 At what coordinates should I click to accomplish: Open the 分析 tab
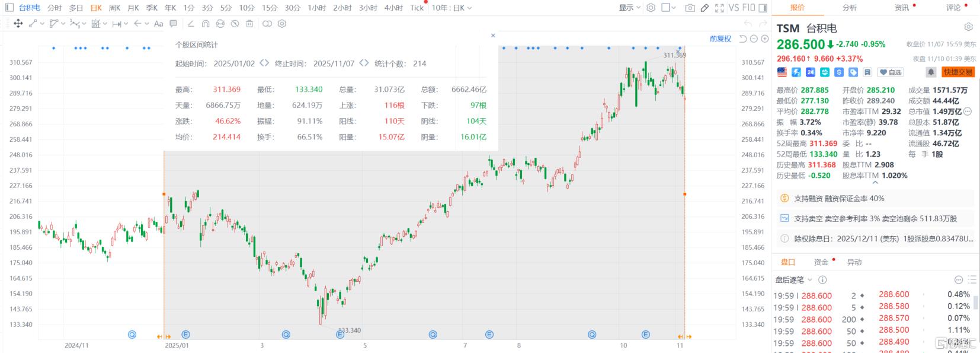coord(849,8)
